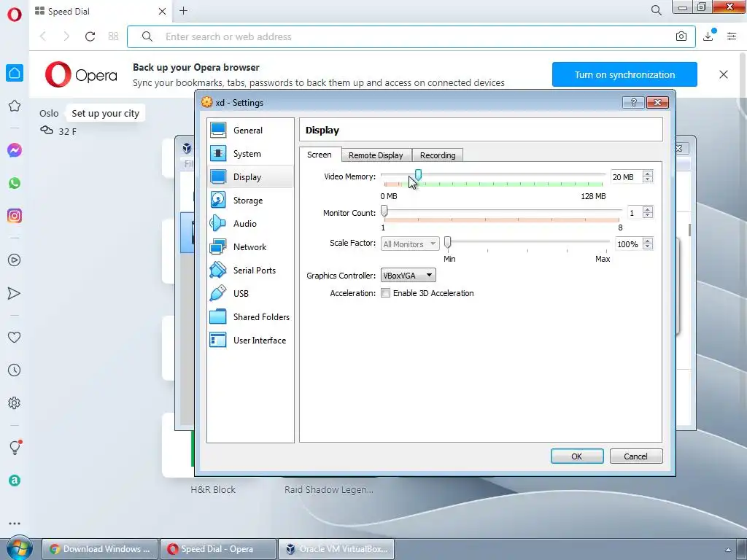Click the Video Memory 20 MB field
This screenshot has height=560, width=747.
(626, 176)
